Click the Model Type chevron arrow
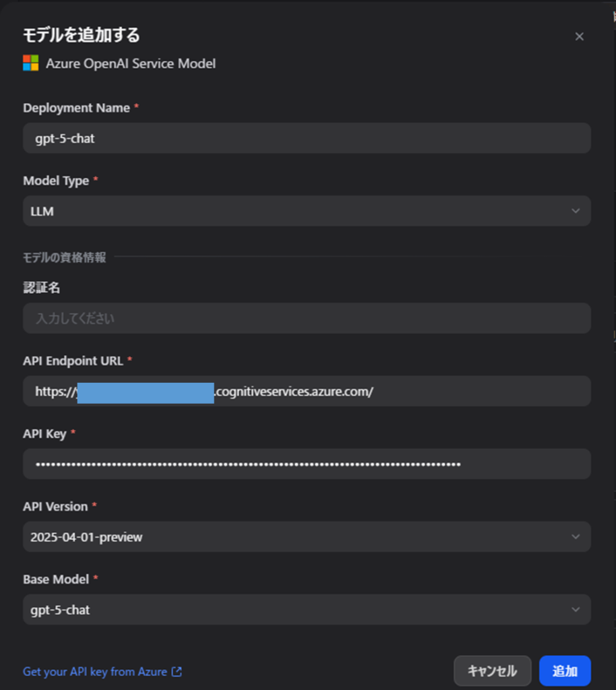Viewport: 616px width, 690px height. coord(575,211)
